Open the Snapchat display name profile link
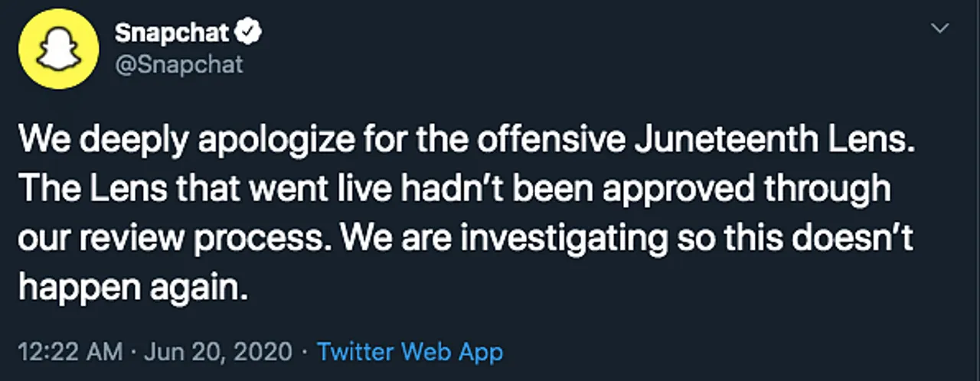This screenshot has width=980, height=381. tap(172, 33)
